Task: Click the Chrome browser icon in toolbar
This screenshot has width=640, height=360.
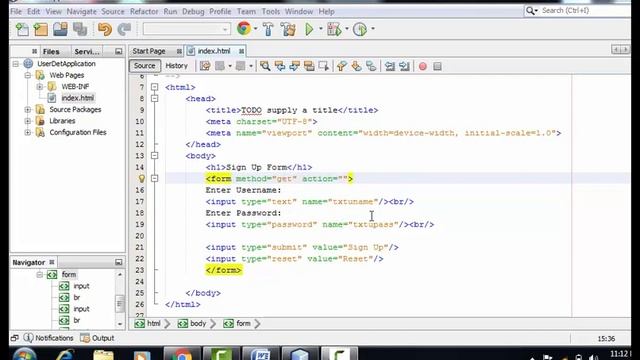Action: (244, 29)
